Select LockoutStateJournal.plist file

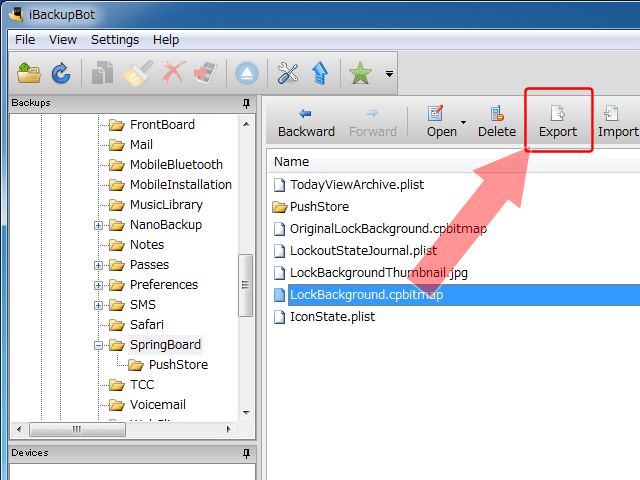click(363, 251)
